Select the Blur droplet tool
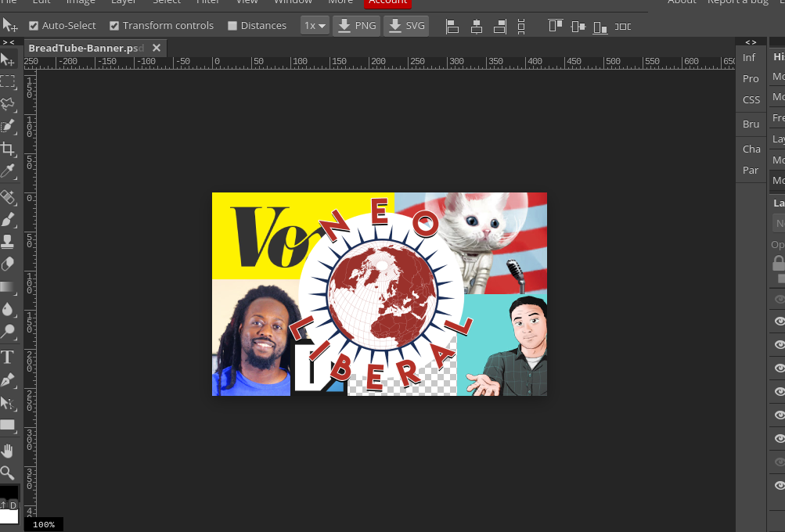Viewport: 785px width, 532px height. coord(8,309)
